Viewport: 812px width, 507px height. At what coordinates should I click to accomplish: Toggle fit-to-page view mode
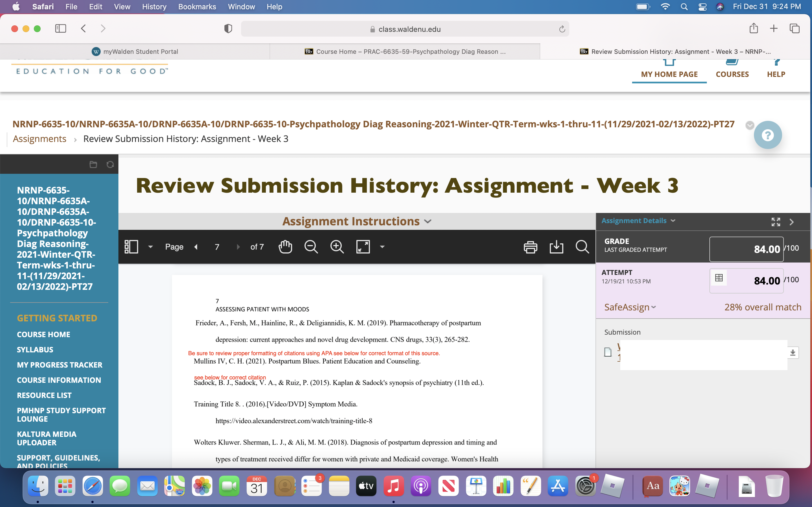[363, 247]
